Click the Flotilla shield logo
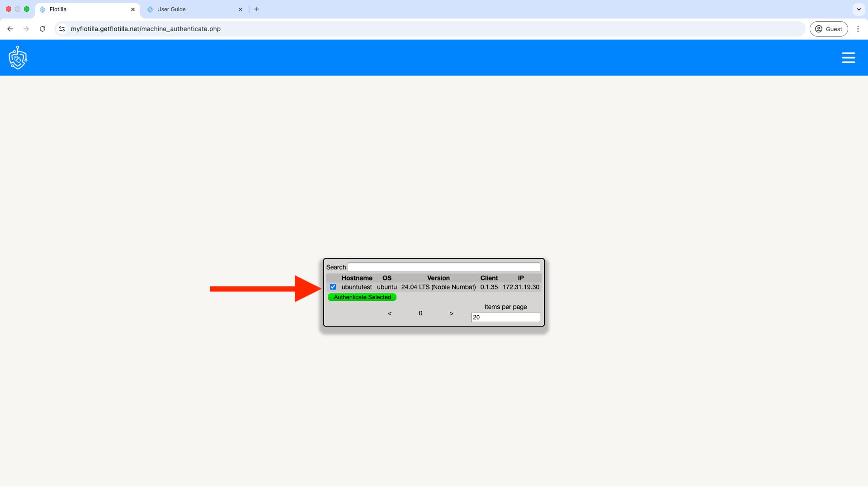The height and width of the screenshot is (487, 868). pos(18,58)
